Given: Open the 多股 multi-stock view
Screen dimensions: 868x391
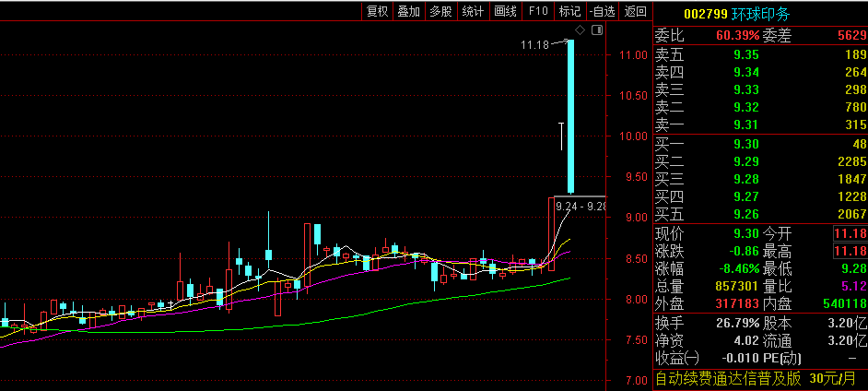Looking at the screenshot, I should point(440,11).
